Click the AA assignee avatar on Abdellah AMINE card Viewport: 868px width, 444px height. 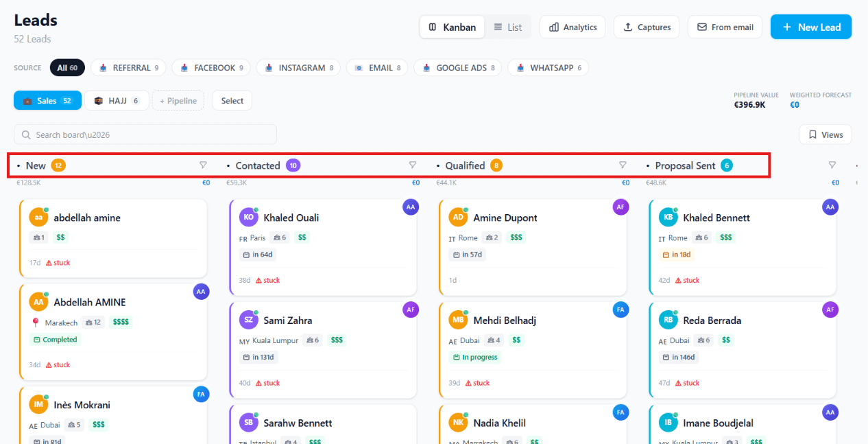[x=201, y=291]
